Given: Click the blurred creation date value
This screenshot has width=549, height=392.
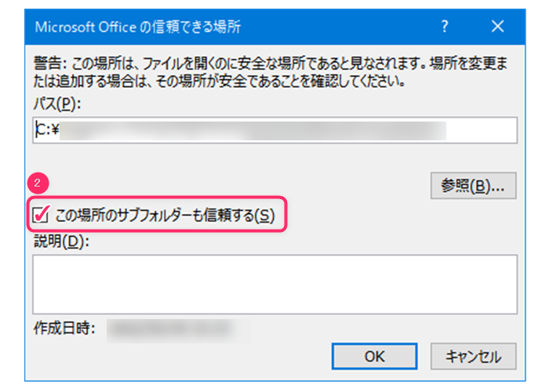Looking at the screenshot, I should pos(173,328).
